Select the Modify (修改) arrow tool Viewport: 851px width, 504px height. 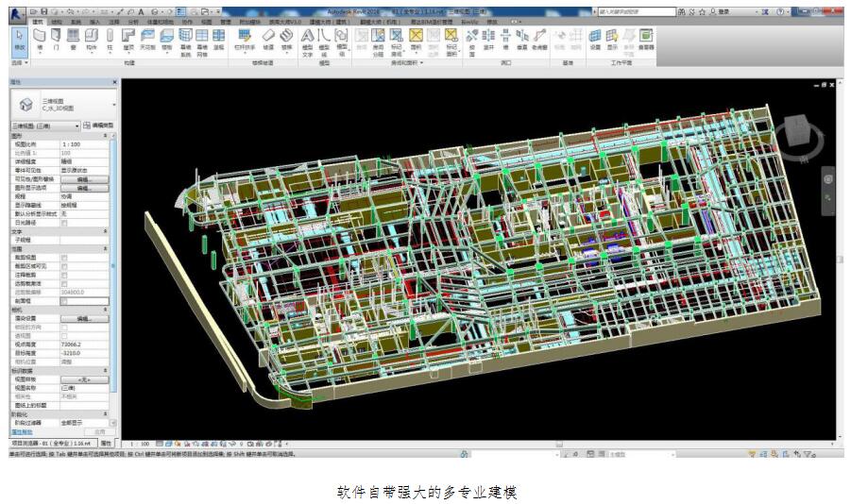(20, 41)
